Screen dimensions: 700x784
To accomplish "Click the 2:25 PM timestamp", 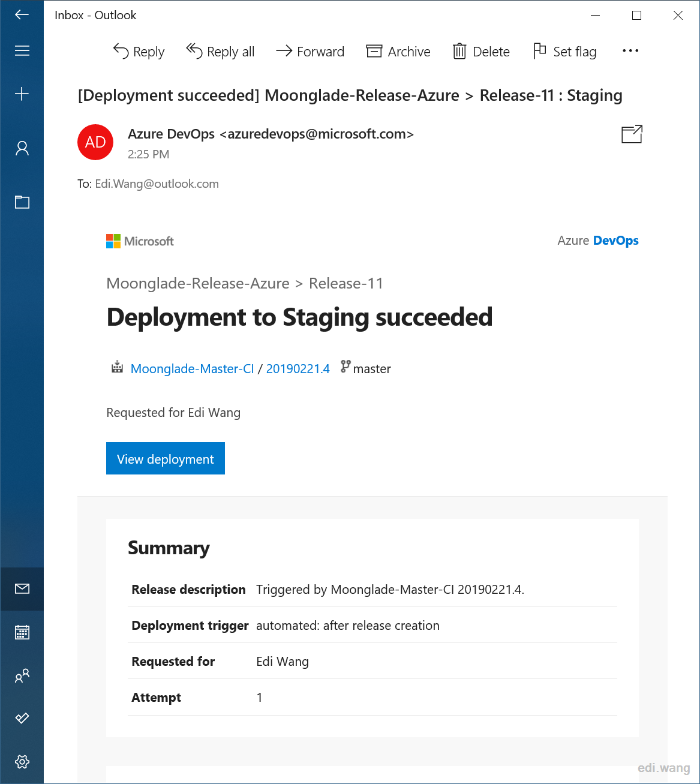I will (149, 154).
